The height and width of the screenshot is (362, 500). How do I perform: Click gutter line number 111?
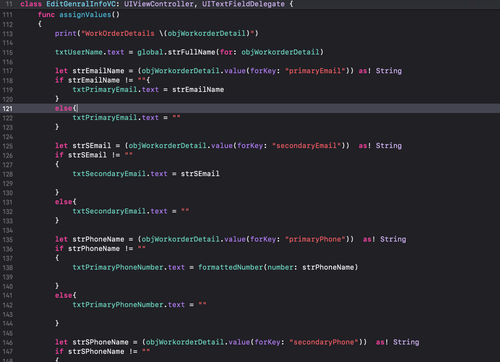point(7,15)
